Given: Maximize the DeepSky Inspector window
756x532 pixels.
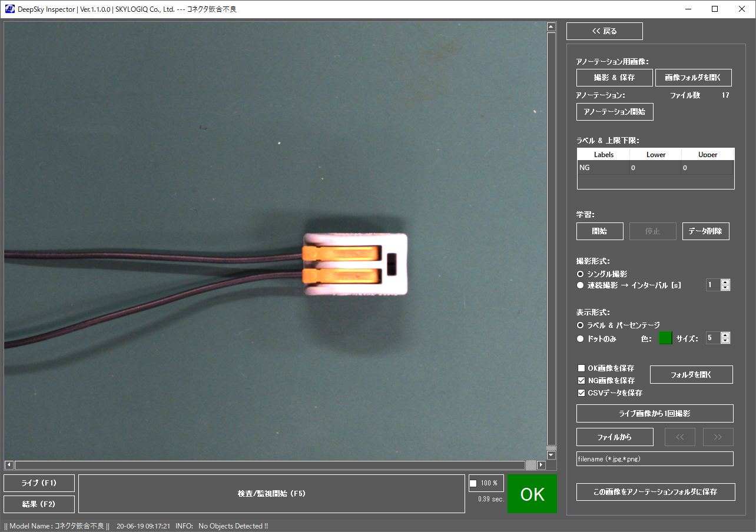Looking at the screenshot, I should click(715, 9).
